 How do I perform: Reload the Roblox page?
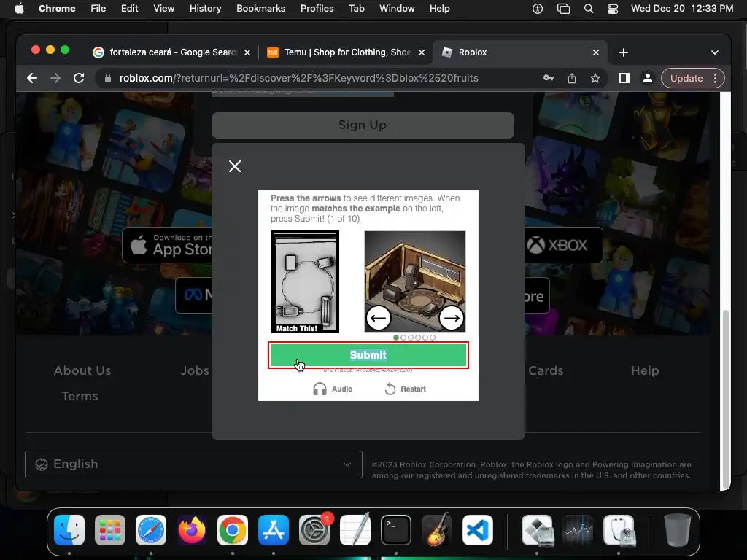79,78
